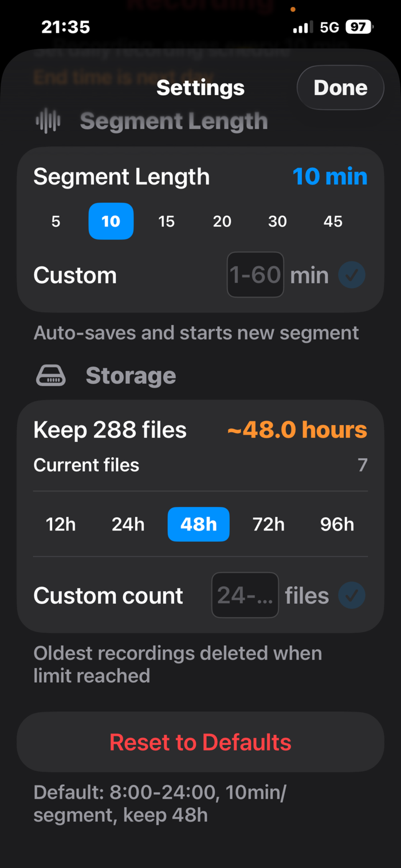Tap the battery indicator in status bar
Viewport: 401px width, 868px height.
(x=359, y=27)
